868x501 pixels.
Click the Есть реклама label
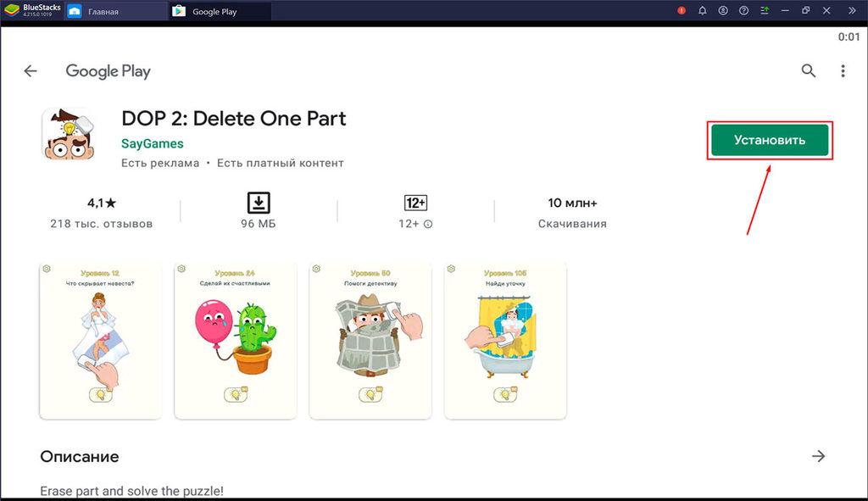pyautogui.click(x=160, y=164)
